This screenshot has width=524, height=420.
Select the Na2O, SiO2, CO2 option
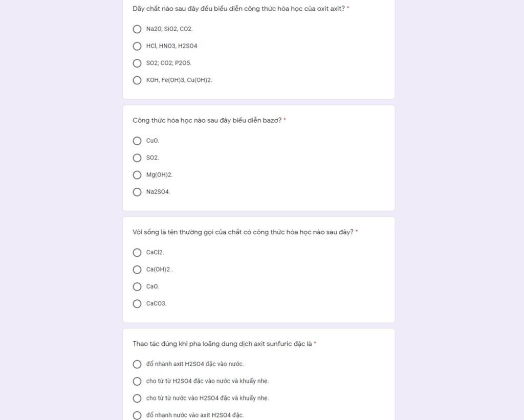pos(137,29)
